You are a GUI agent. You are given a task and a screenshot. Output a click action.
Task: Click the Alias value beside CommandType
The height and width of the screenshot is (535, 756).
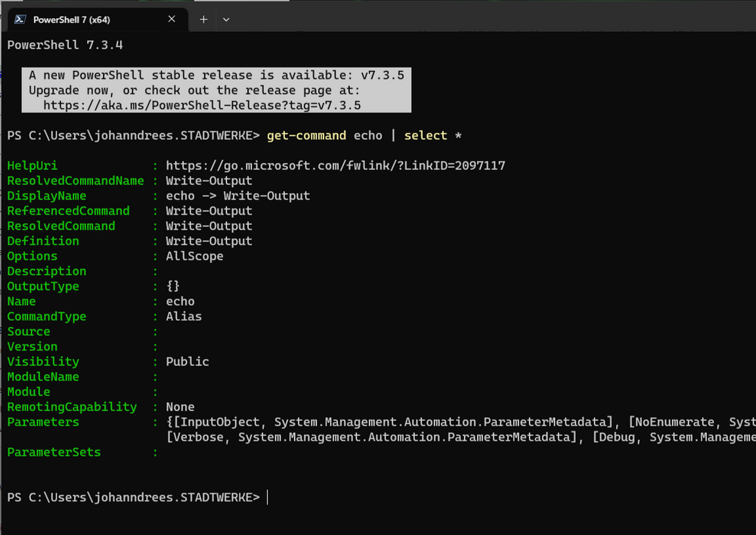tap(184, 317)
